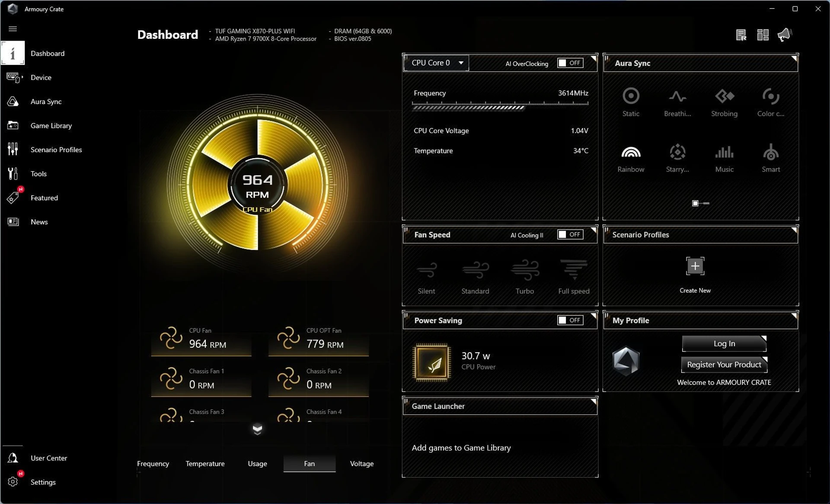Select Smart lighting effect
Screen dimensions: 830x504
[x=771, y=158]
